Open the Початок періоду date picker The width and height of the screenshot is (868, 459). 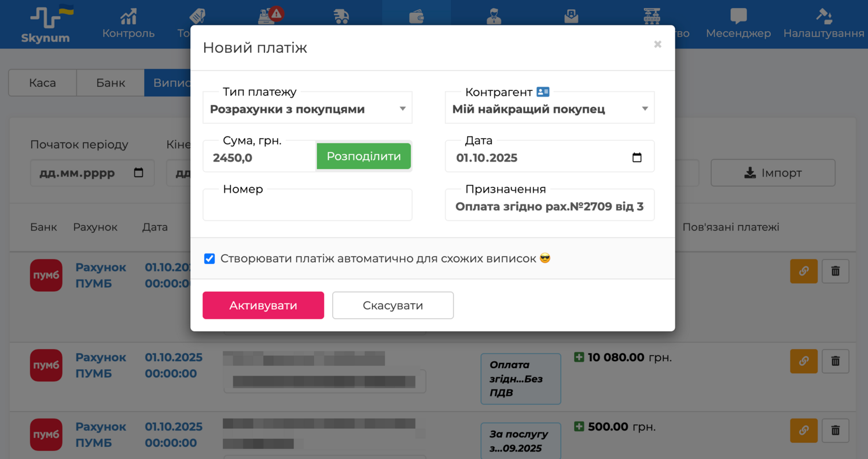(x=138, y=172)
